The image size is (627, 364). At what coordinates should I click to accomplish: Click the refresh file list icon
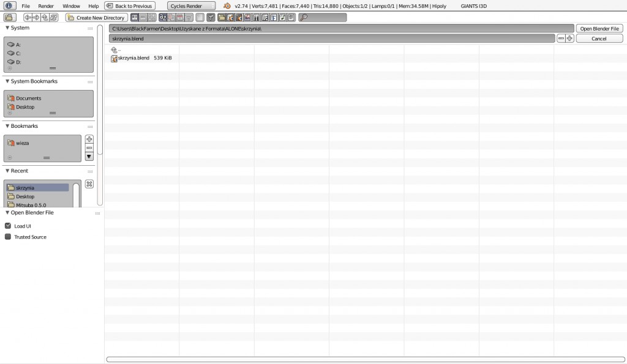[53, 18]
